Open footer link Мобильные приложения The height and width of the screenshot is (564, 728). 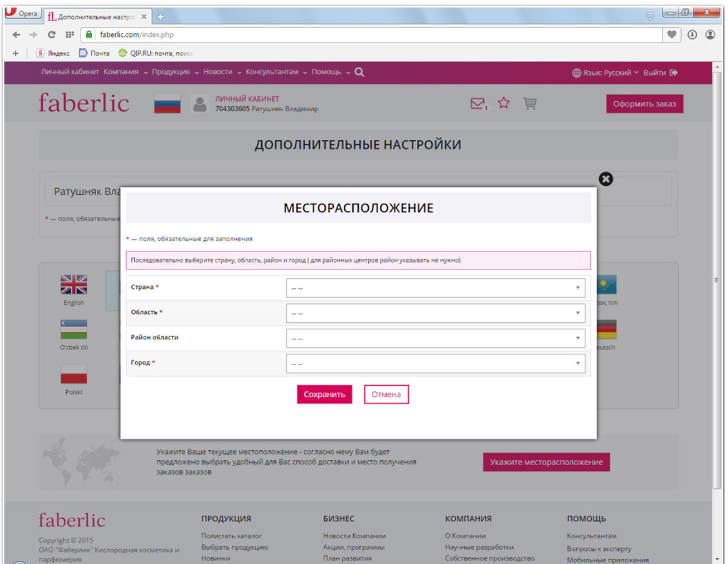pos(608,560)
